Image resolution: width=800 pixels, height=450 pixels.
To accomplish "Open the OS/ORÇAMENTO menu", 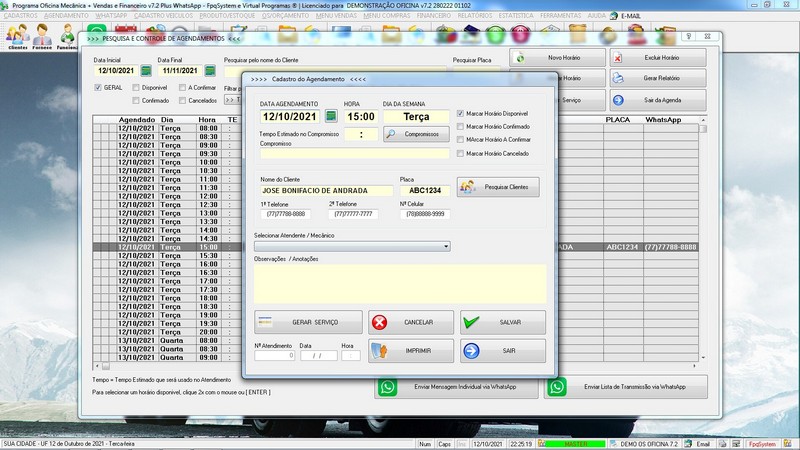I will (x=285, y=16).
